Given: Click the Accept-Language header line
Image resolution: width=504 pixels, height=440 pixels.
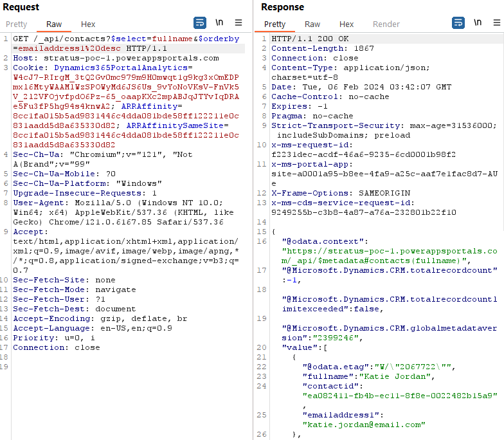Looking at the screenshot, I should (93, 328).
